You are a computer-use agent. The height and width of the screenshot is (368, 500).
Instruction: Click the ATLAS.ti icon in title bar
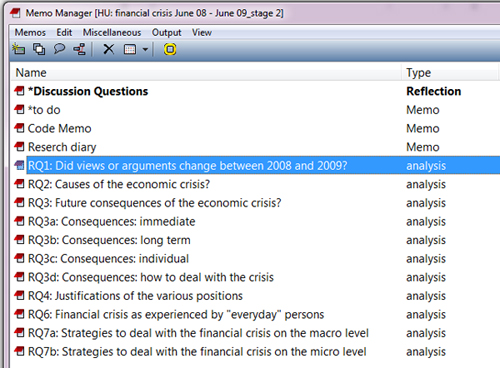16,13
